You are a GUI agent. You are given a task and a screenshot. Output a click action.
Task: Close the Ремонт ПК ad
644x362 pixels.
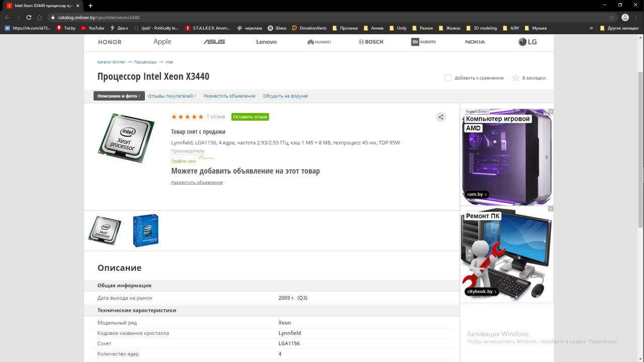click(550, 209)
